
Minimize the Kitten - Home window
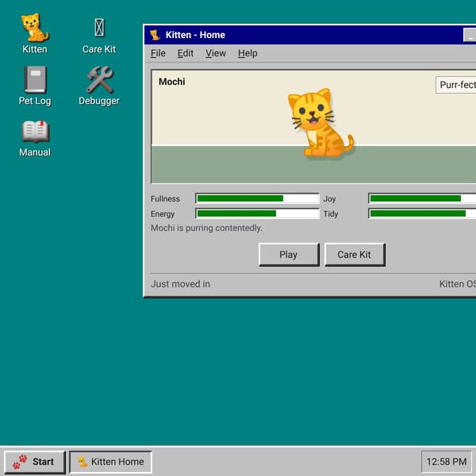(470, 35)
